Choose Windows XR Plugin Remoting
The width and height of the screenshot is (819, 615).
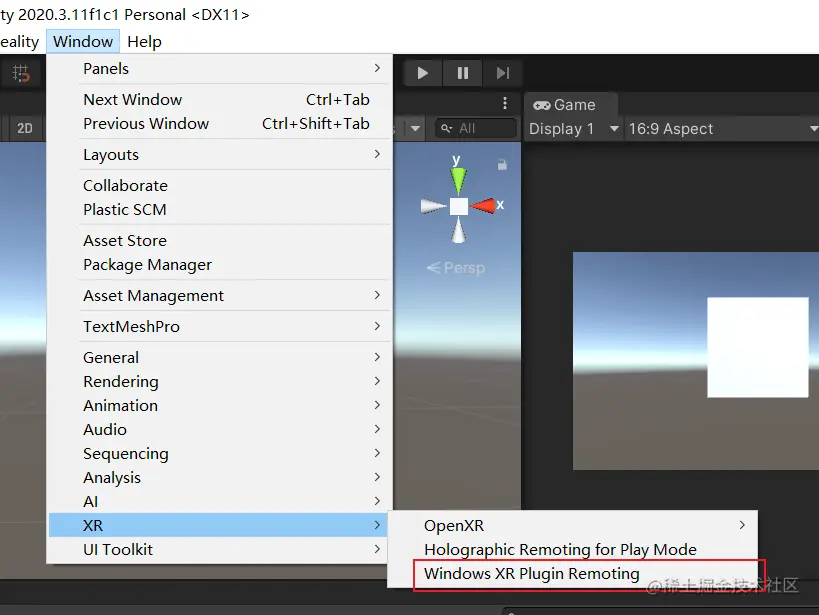(572, 574)
